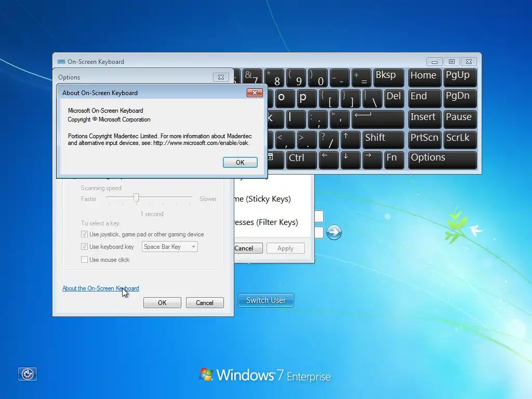Tap the Fn key on the on-screen keyboard

point(394,160)
